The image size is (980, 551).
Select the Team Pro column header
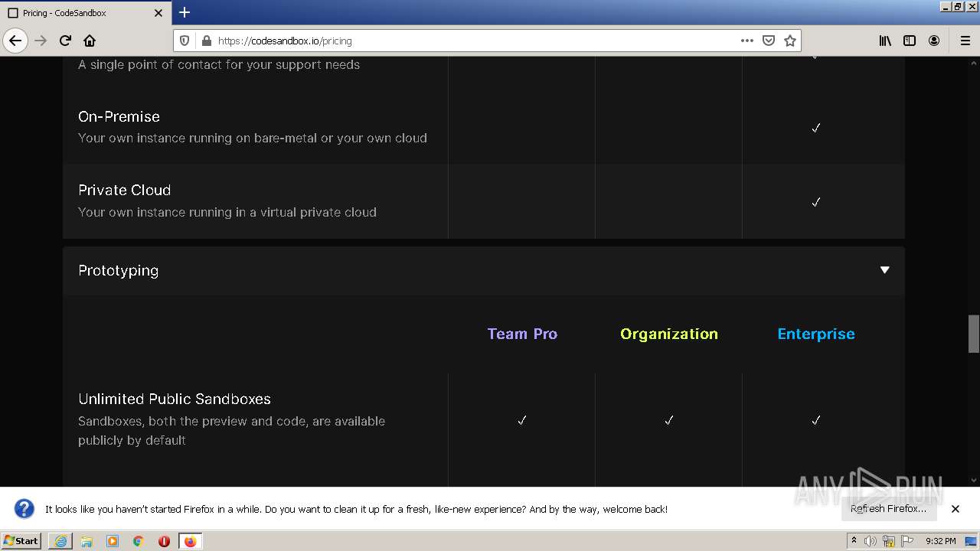click(522, 334)
